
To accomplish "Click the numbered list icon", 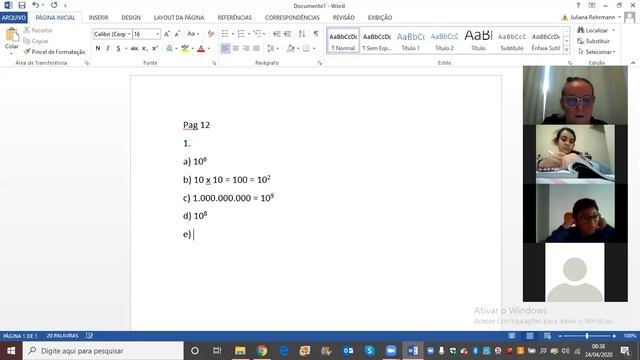I will [x=241, y=34].
